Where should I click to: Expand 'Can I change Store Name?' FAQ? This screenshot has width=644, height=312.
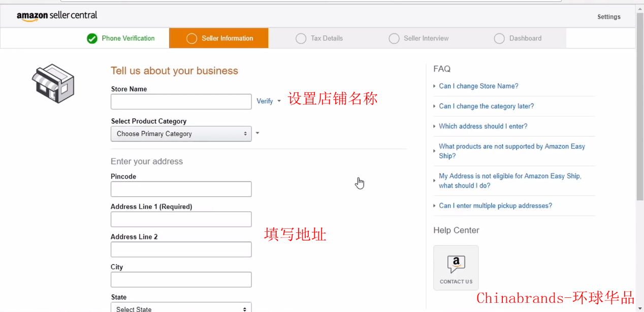click(478, 86)
